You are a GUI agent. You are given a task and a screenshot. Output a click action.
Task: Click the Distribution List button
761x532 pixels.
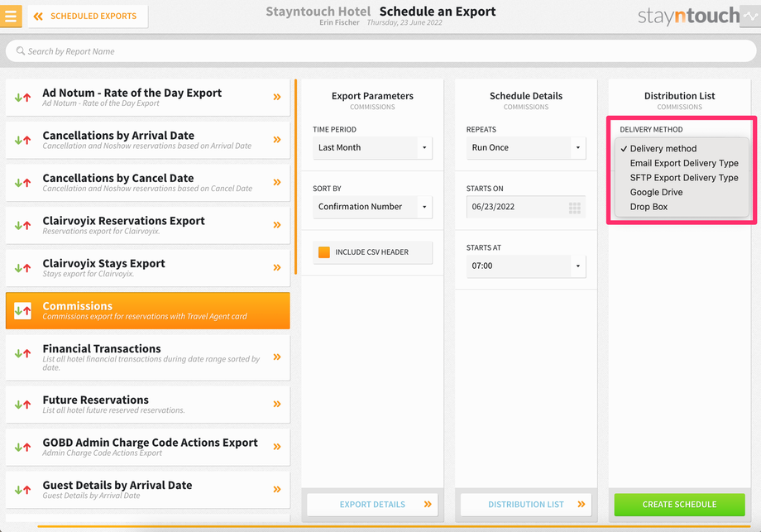click(x=526, y=505)
